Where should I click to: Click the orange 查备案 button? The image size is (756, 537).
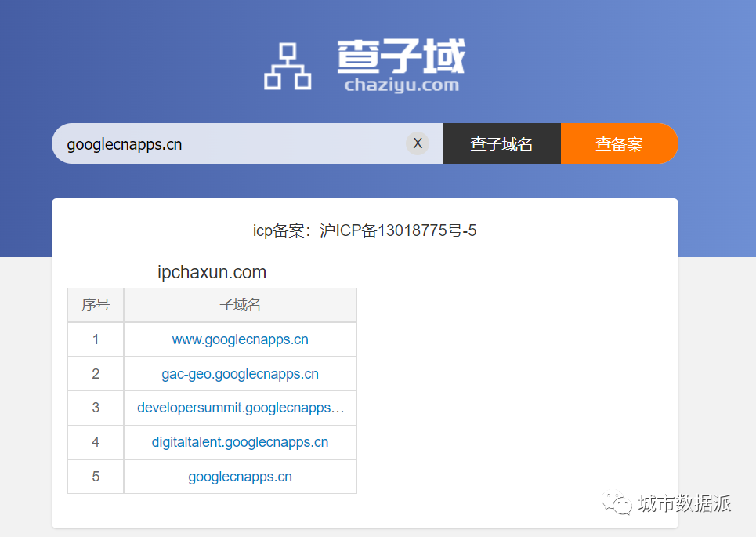pos(620,143)
